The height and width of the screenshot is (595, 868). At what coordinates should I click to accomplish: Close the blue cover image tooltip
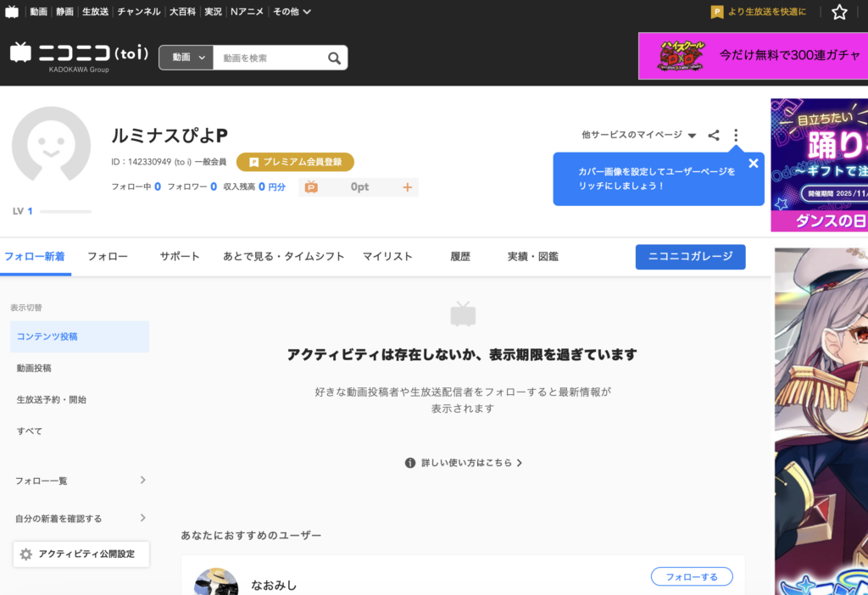coord(753,164)
